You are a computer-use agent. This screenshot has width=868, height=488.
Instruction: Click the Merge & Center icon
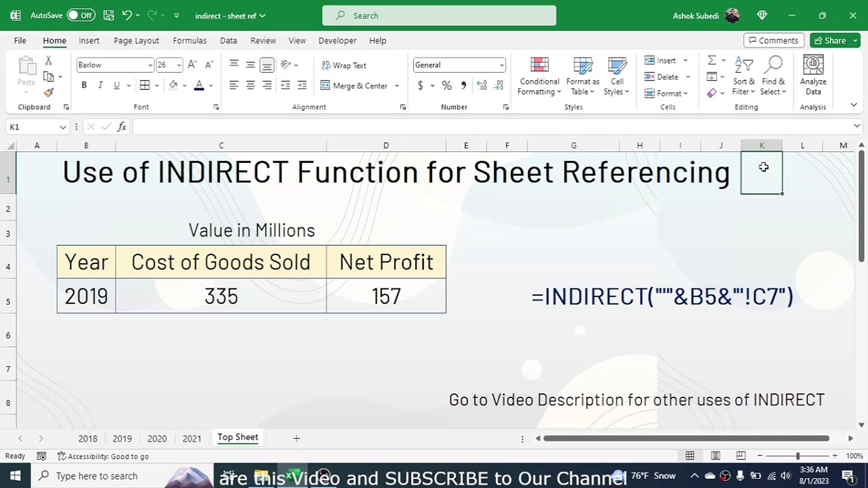click(x=325, y=85)
